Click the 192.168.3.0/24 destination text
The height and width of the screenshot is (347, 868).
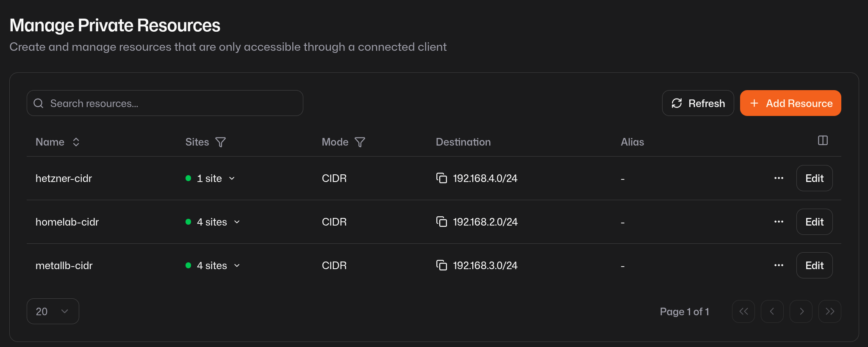[485, 266]
